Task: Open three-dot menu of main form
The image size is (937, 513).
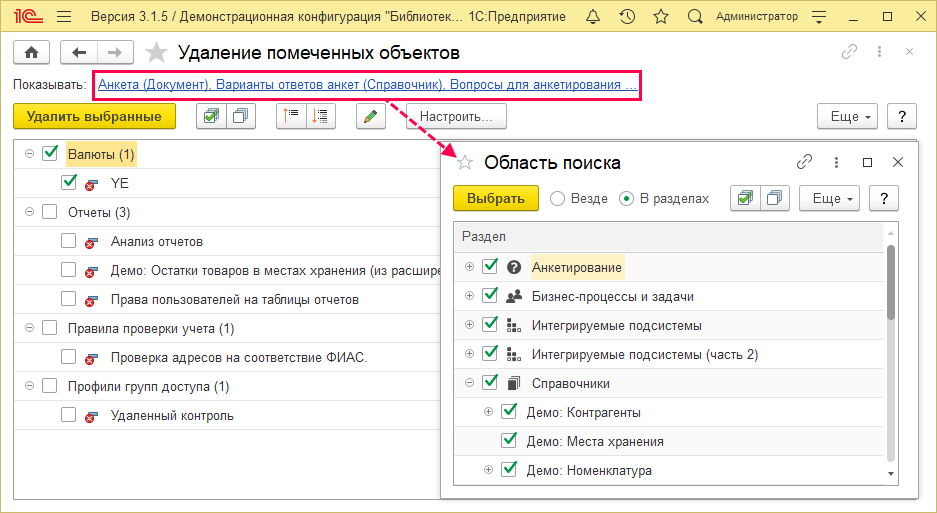Action: click(x=879, y=52)
